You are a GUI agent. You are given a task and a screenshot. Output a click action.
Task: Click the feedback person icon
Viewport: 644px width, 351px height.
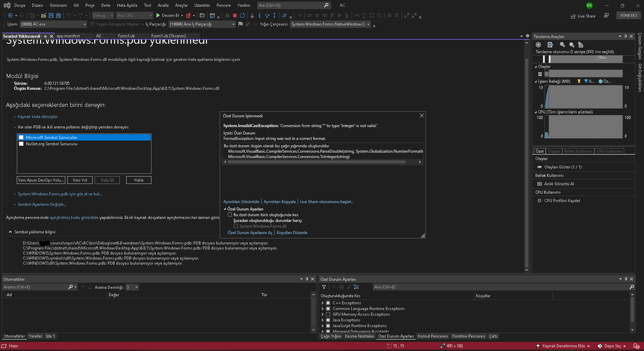pyautogui.click(x=606, y=15)
